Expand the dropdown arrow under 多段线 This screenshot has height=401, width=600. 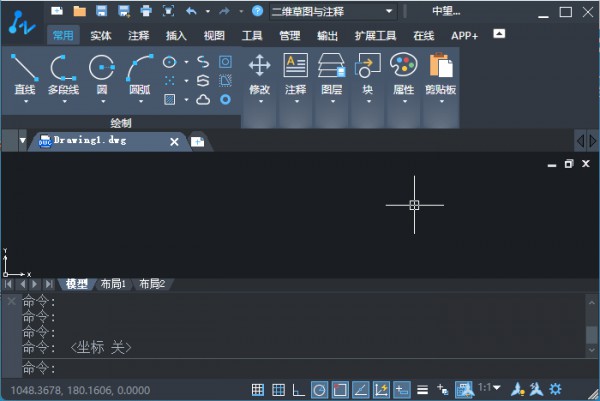point(64,101)
